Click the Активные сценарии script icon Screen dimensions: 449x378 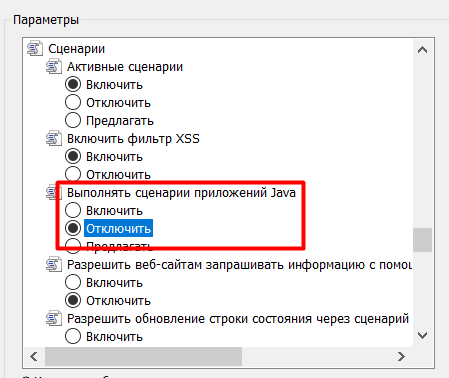coord(54,66)
